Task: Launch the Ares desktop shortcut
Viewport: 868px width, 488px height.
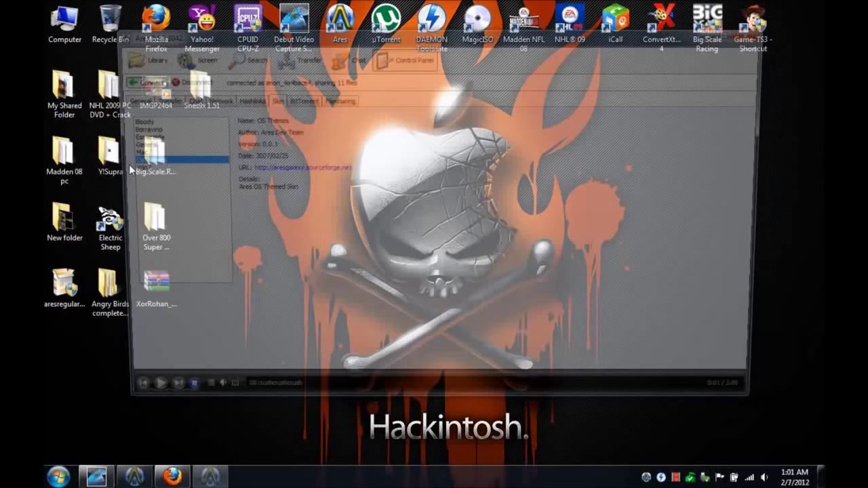Action: coord(340,24)
